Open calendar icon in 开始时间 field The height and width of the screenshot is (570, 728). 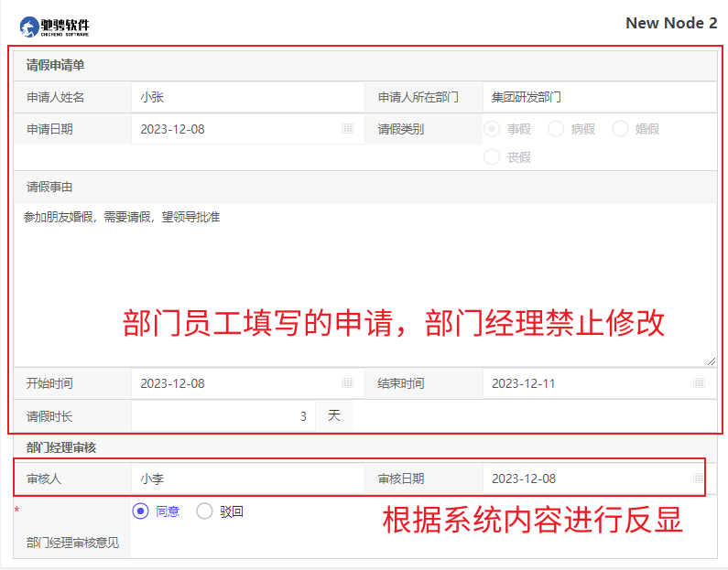(348, 383)
